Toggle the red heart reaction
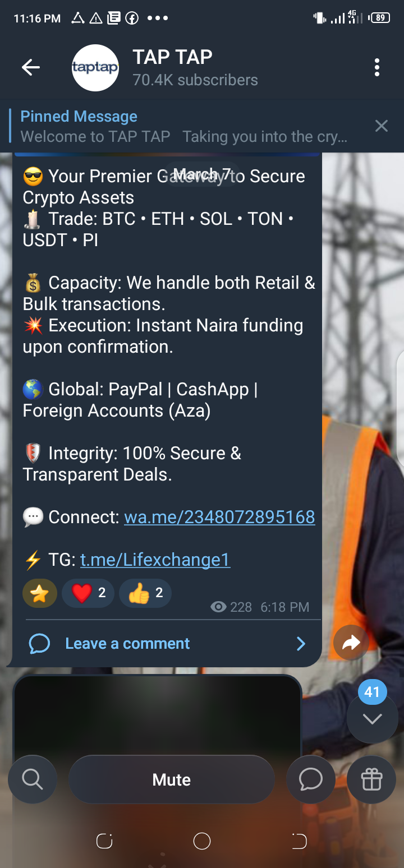The image size is (404, 868). pyautogui.click(x=88, y=593)
